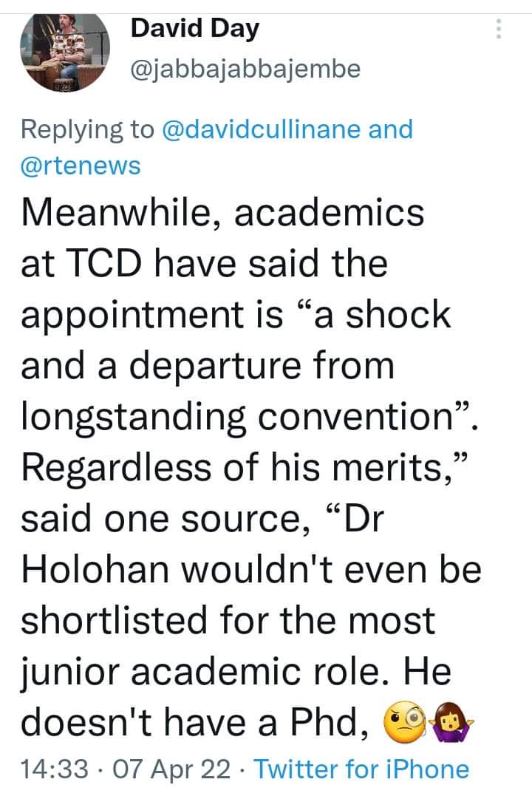
Task: Open David Day's profile picture
Action: pyautogui.click(x=65, y=53)
